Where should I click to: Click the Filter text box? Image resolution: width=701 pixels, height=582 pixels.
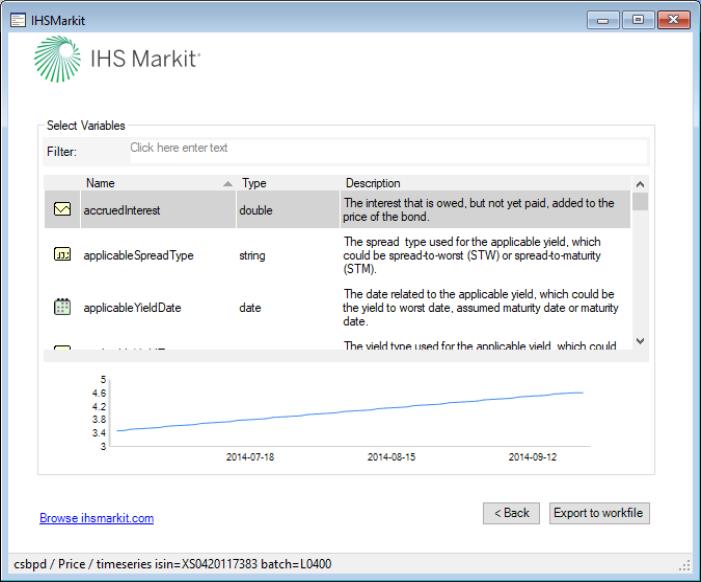click(x=387, y=149)
